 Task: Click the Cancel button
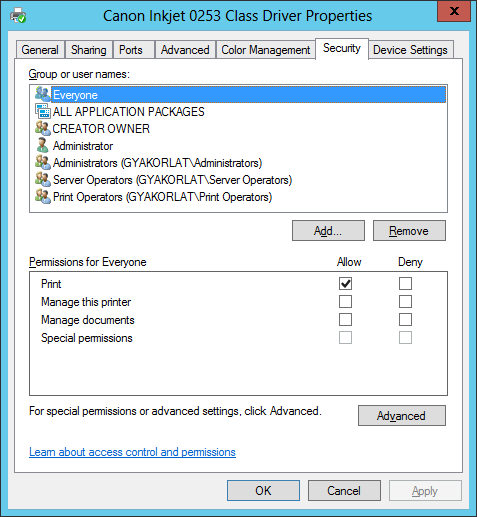pyautogui.click(x=344, y=490)
